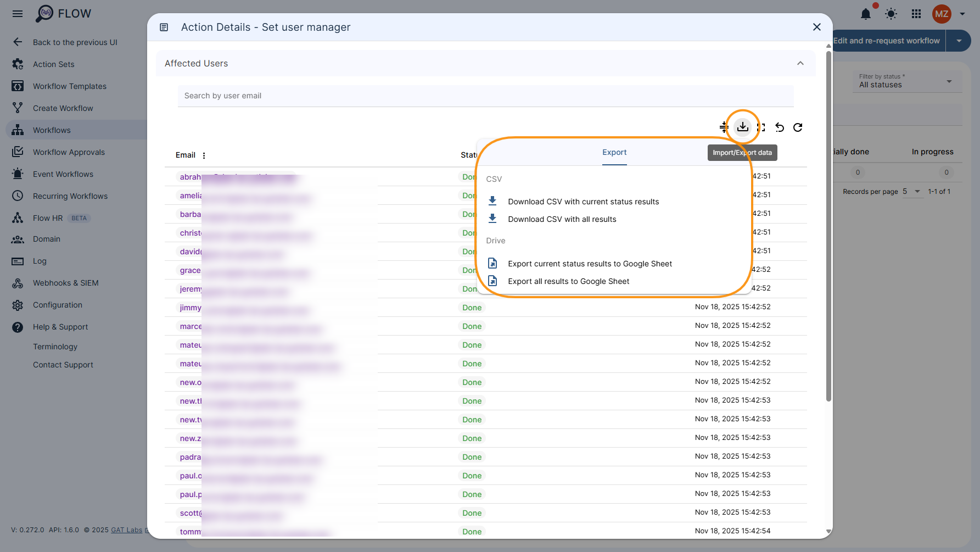This screenshot has width=980, height=552.
Task: Select Recurring Workflows in the sidebar
Action: [70, 196]
